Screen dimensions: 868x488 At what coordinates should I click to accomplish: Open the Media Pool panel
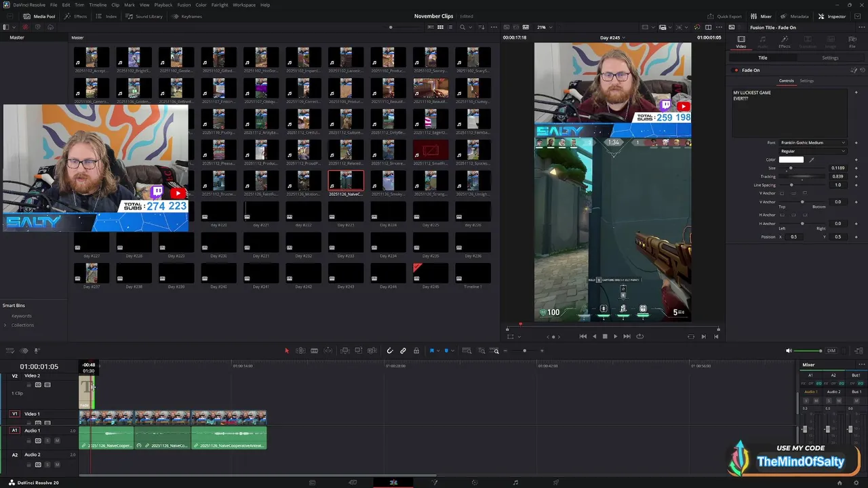click(x=39, y=16)
